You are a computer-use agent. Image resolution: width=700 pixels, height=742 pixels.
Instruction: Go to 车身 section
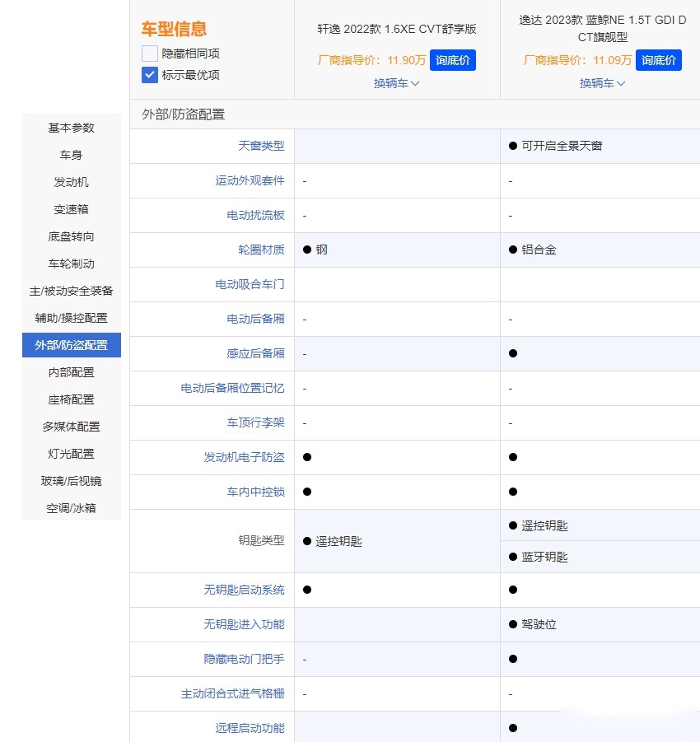[72, 155]
